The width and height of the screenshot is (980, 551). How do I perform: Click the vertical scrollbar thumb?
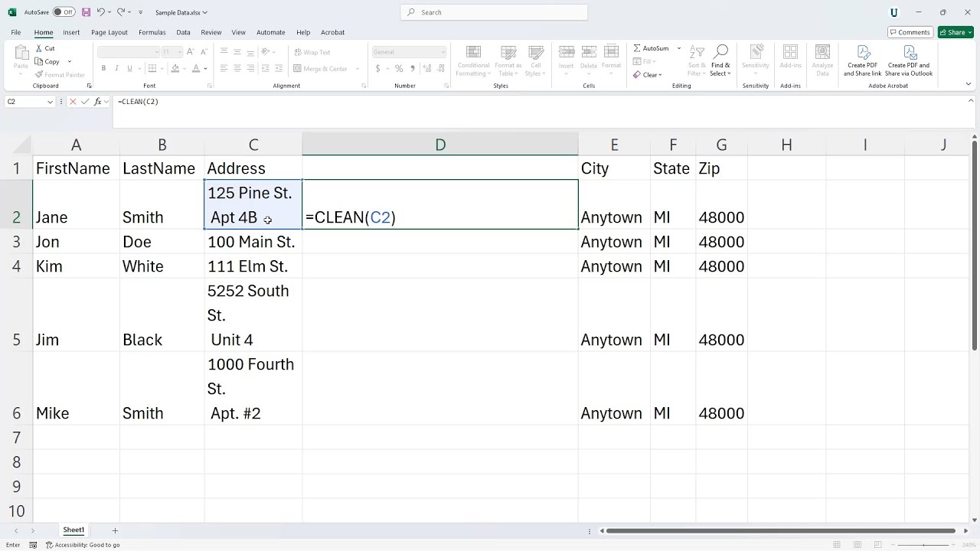pyautogui.click(x=974, y=246)
